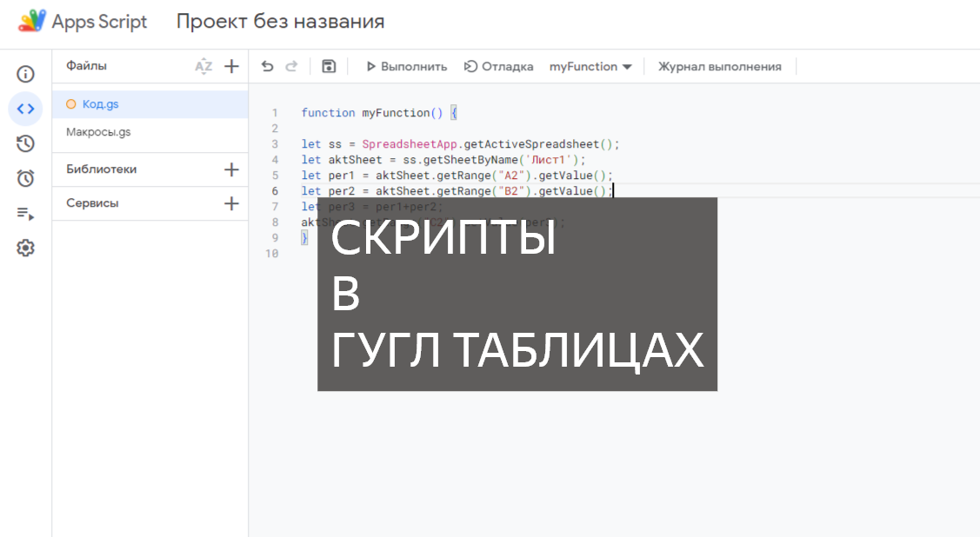This screenshot has height=537, width=980.
Task: Save project with floppy disk icon
Action: [x=329, y=66]
